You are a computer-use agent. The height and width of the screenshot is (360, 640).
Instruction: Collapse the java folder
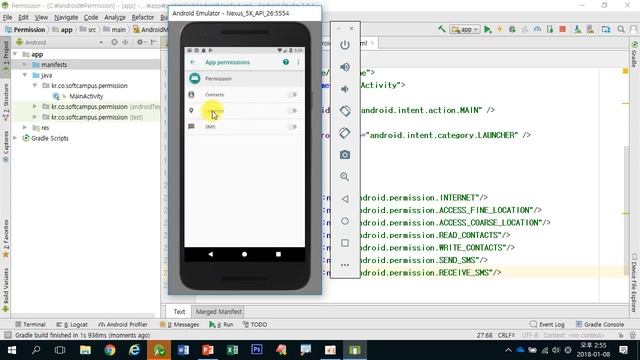click(24, 75)
